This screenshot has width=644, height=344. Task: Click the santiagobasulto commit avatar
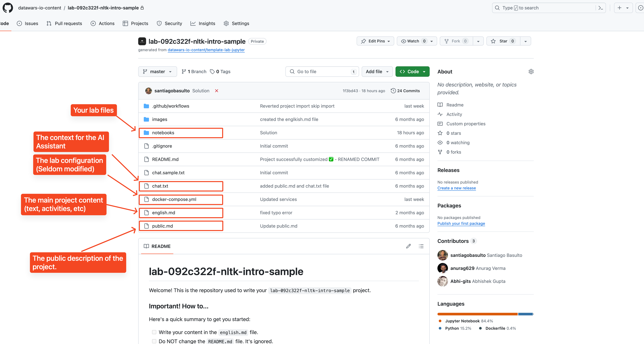click(x=148, y=91)
